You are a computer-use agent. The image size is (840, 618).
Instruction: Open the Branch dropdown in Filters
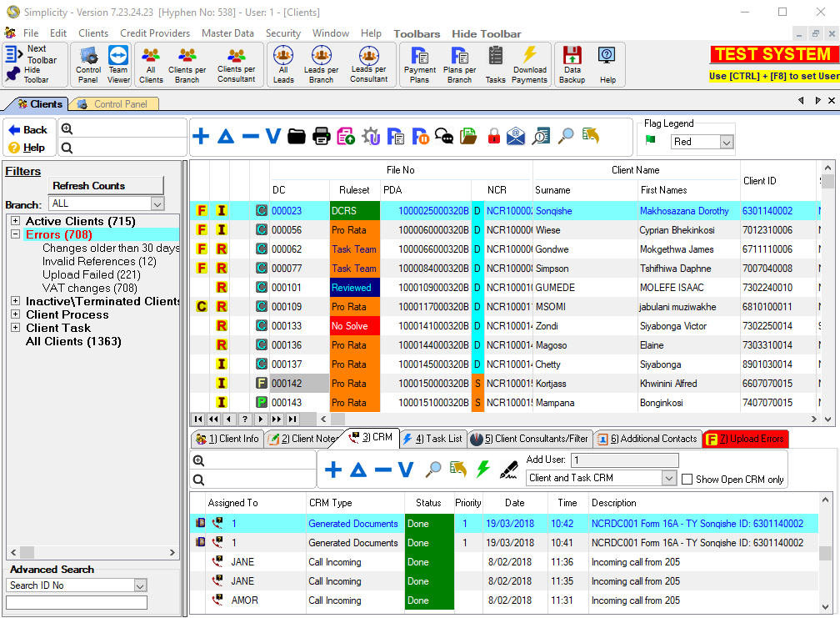[x=157, y=203]
